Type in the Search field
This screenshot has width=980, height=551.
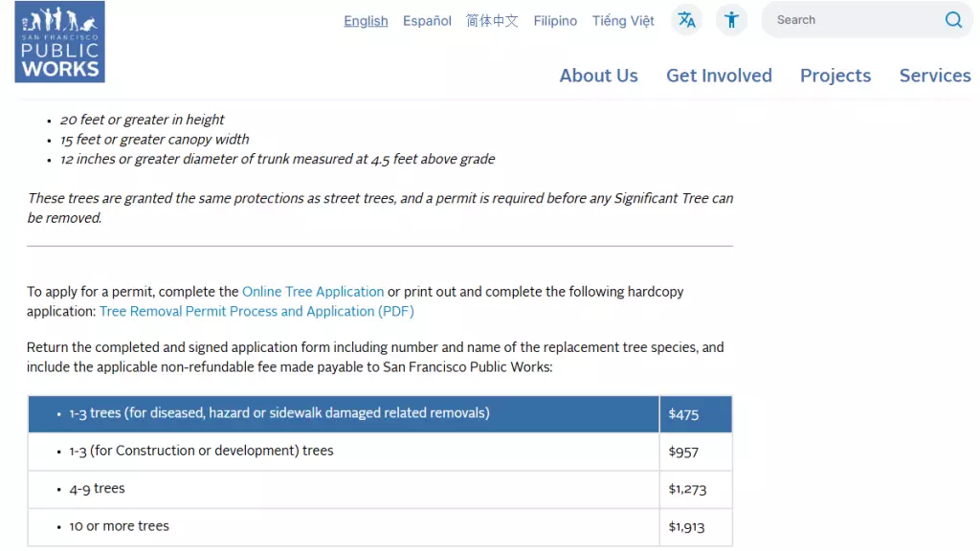(x=852, y=20)
